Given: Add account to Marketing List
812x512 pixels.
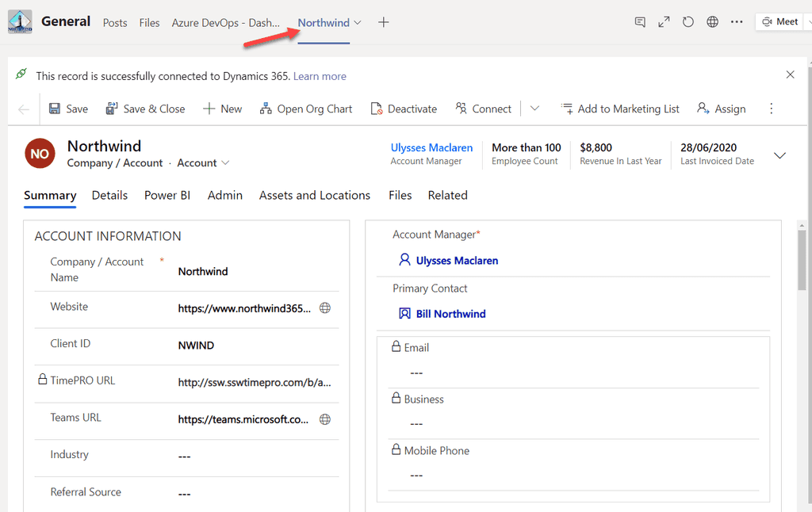Looking at the screenshot, I should (x=620, y=109).
